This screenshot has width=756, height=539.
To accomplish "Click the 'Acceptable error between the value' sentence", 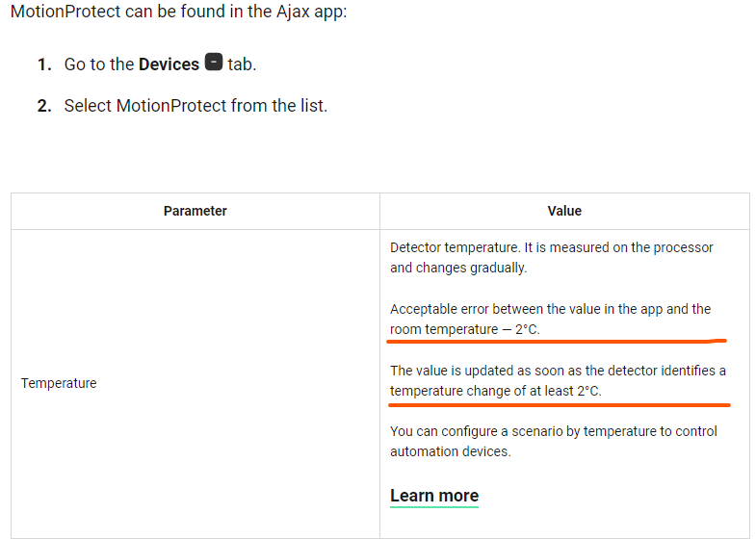I will 550,319.
